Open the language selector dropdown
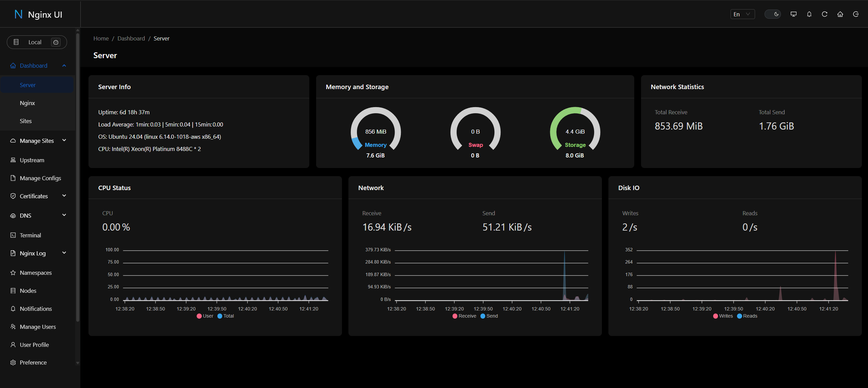 coord(742,14)
